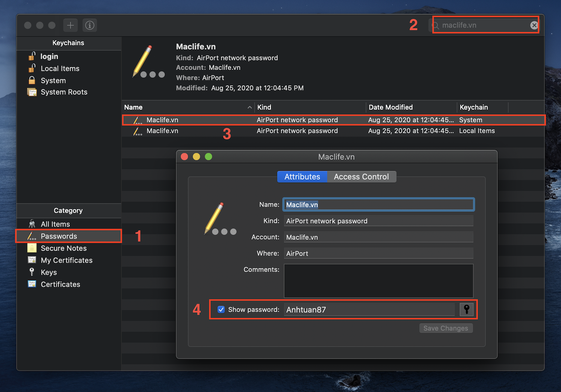
Task: Switch to the Access Control tab
Action: 361,176
